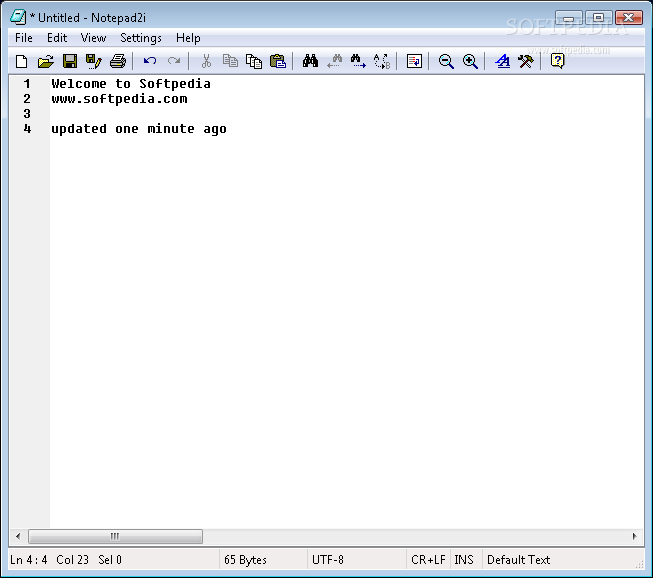Click line number 3 in margin

(x=27, y=114)
